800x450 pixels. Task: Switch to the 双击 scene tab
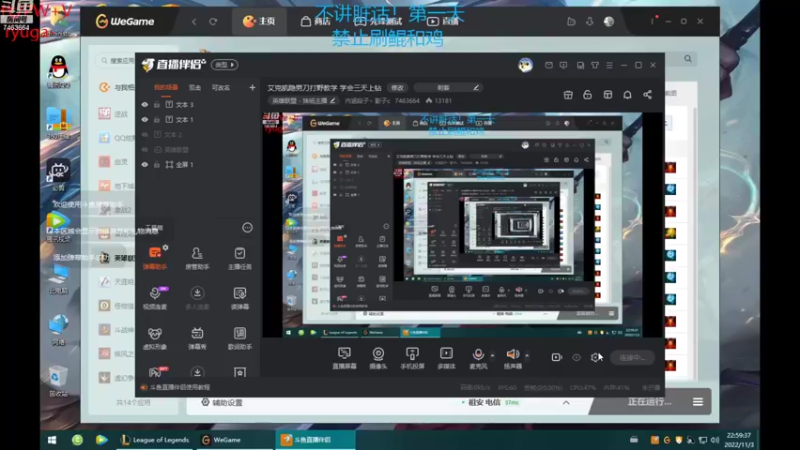195,88
